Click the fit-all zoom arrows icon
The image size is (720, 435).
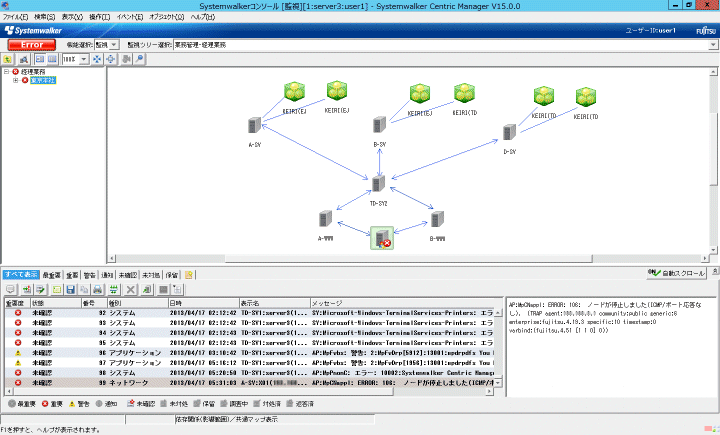[x=97, y=59]
